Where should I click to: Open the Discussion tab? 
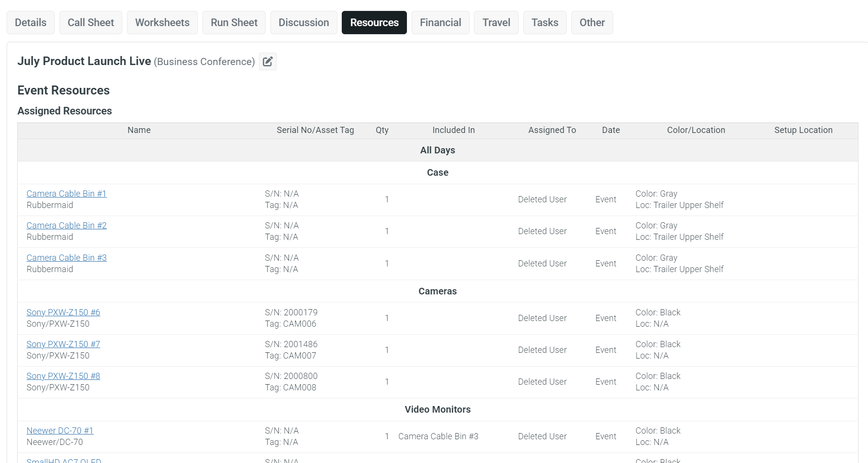[x=304, y=23]
